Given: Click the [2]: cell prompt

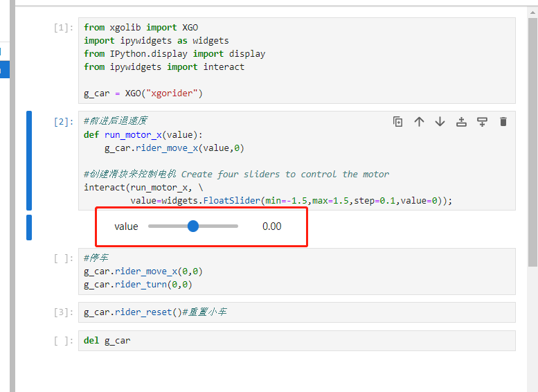Looking at the screenshot, I should (64, 122).
